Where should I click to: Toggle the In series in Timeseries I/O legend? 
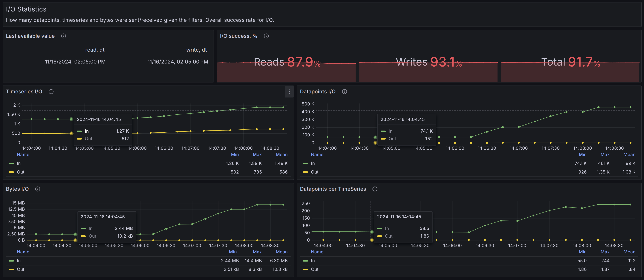pyautogui.click(x=19, y=163)
